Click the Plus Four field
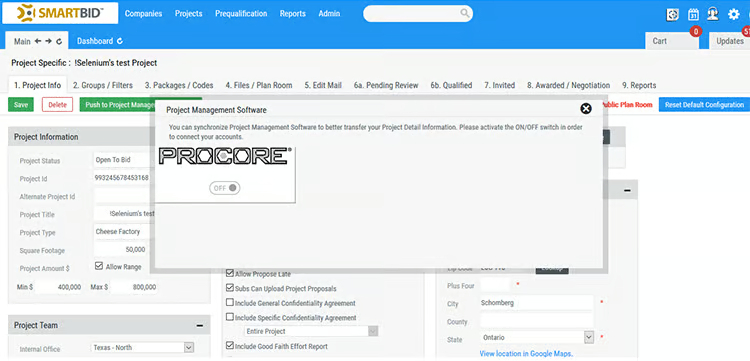750x361 pixels. point(496,285)
